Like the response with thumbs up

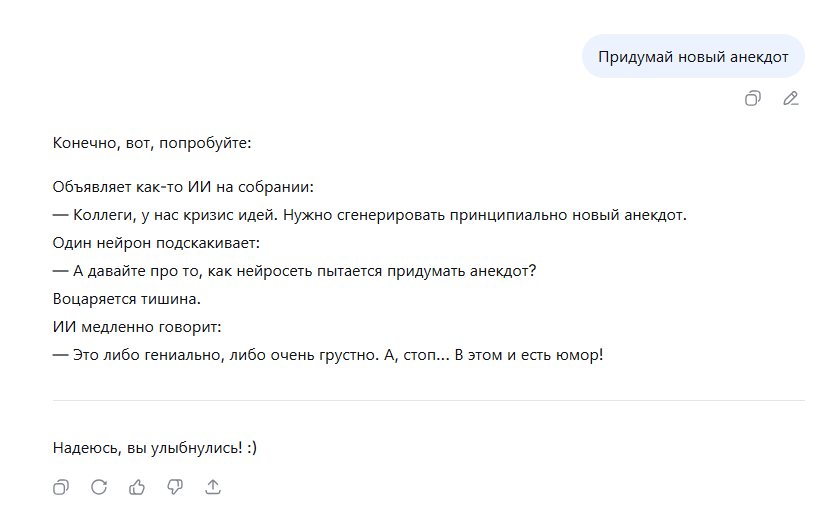point(137,487)
